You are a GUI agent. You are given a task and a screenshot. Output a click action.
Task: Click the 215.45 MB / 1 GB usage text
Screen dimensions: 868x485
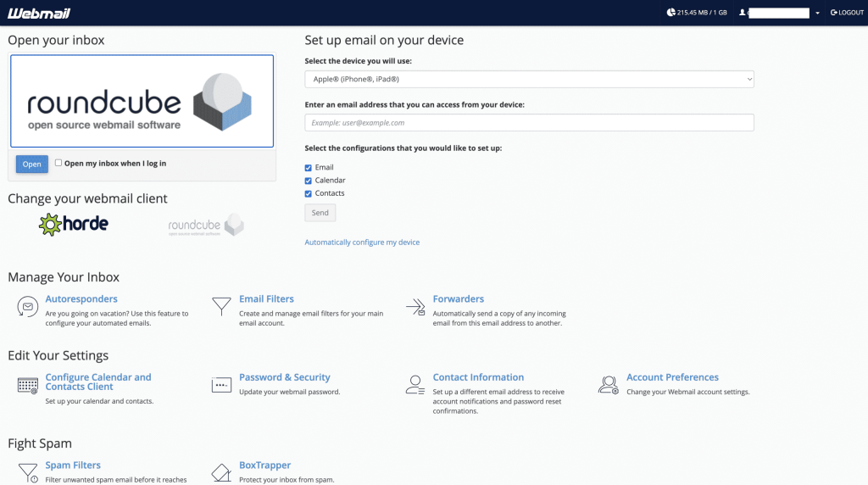(x=702, y=12)
